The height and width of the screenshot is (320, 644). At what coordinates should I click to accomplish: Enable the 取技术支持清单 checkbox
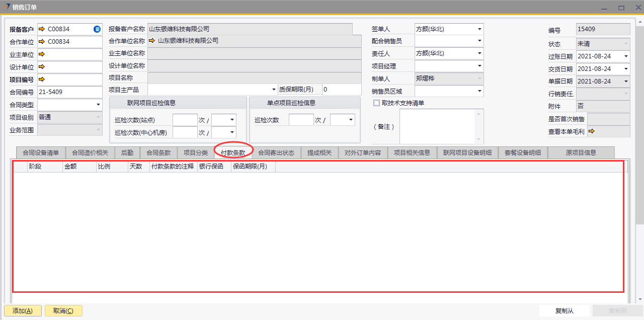[x=376, y=103]
